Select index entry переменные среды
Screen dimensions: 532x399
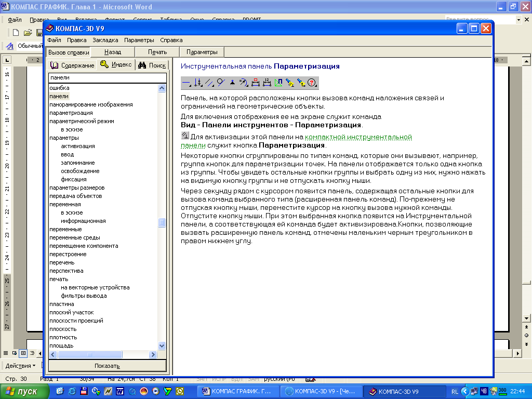coord(75,237)
